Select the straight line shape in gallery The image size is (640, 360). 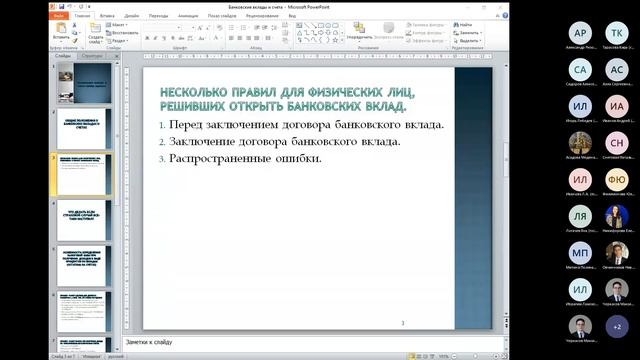[x=307, y=25]
